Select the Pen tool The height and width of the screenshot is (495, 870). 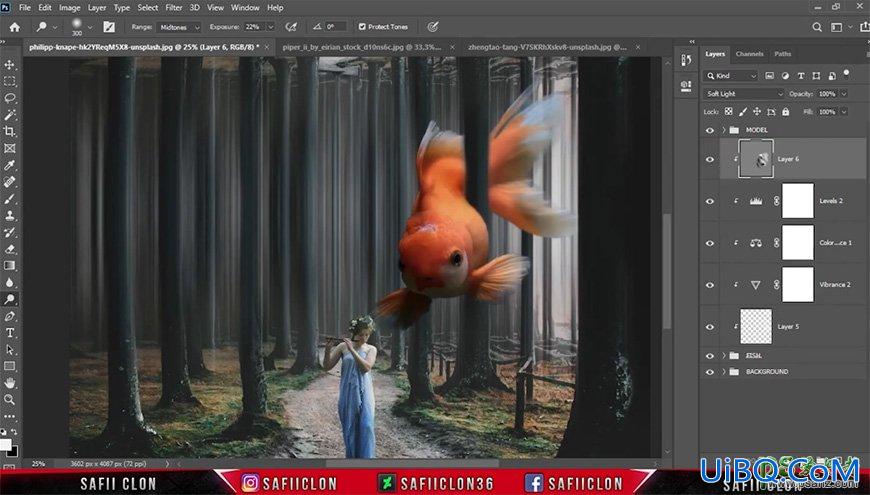pos(9,316)
